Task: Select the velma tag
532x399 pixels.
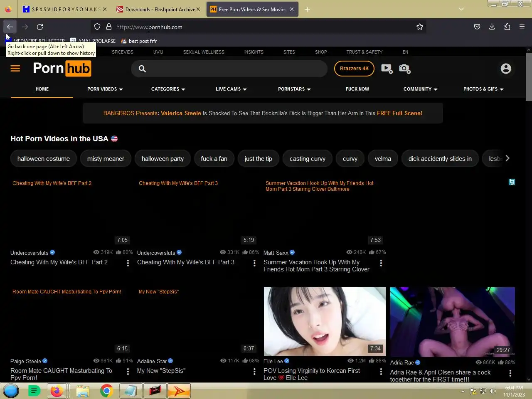Action: [383, 158]
